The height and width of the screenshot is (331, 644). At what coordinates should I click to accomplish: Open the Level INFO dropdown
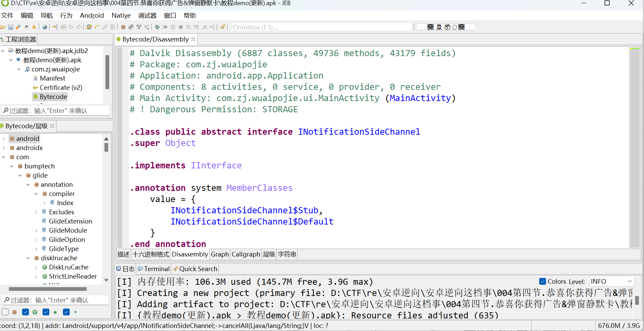(612, 281)
